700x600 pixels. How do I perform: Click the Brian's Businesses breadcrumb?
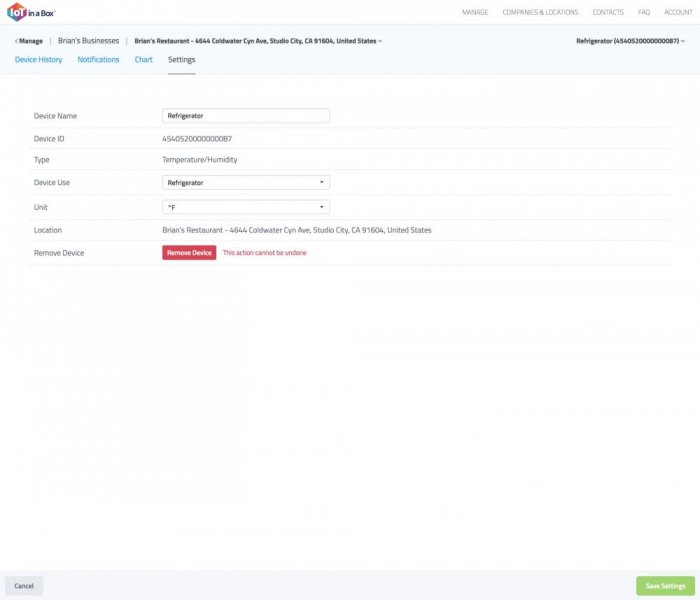click(x=88, y=41)
